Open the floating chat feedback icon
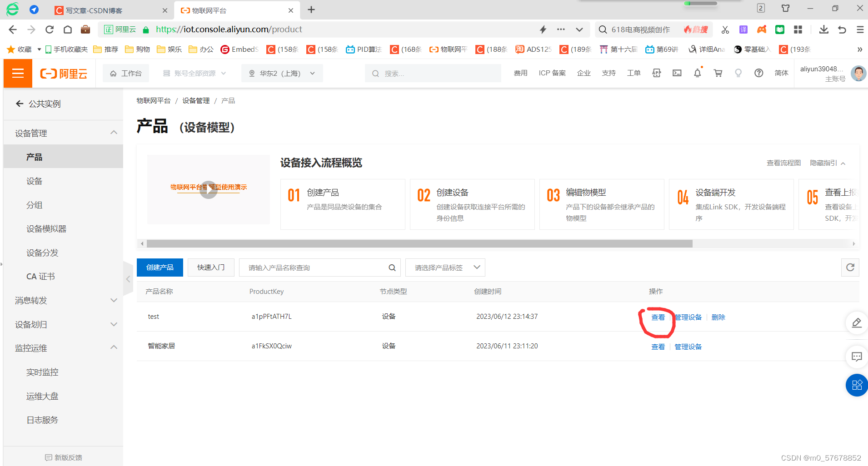The image size is (868, 466). click(x=857, y=357)
